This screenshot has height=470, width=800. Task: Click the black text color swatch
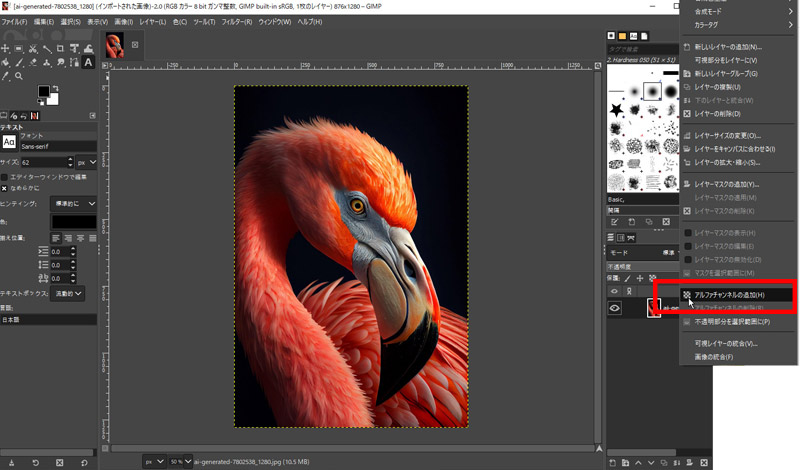[x=74, y=220]
